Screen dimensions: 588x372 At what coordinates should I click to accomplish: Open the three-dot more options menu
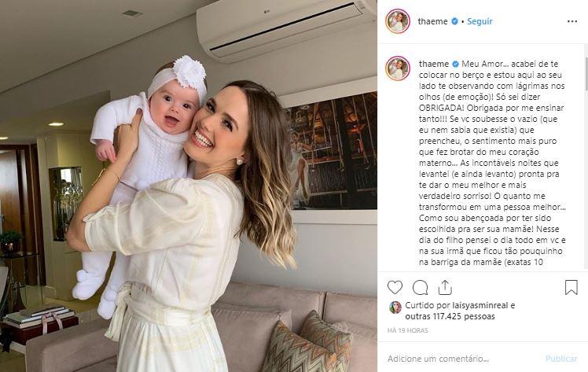coord(572,21)
